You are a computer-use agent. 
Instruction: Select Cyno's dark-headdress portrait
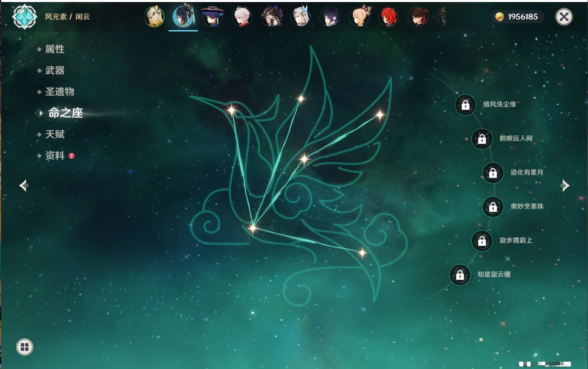pos(272,17)
